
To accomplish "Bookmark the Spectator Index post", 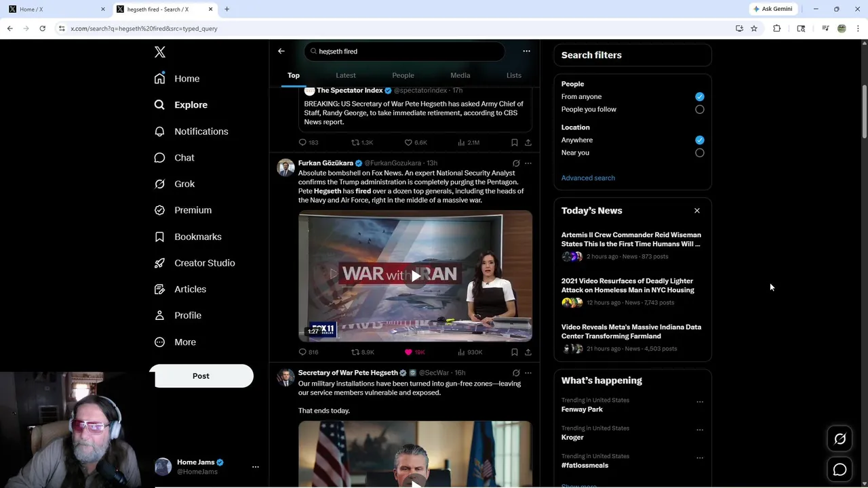I will click(515, 142).
